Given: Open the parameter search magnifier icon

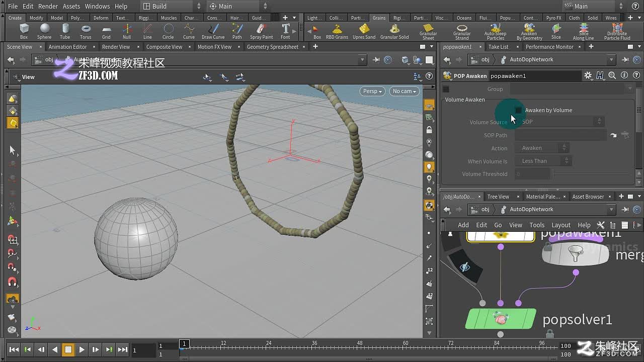Looking at the screenshot, I should tap(612, 75).
